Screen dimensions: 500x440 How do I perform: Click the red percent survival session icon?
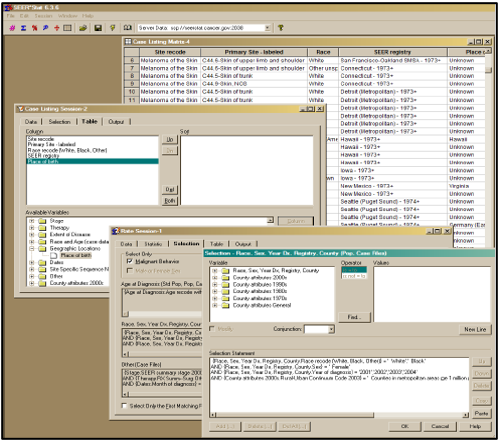(34, 28)
